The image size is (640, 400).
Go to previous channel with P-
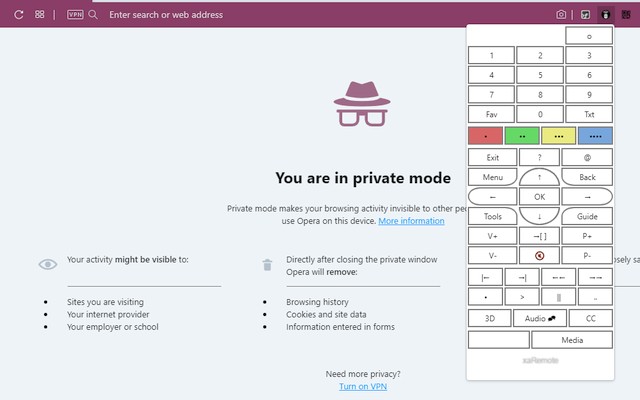click(x=587, y=255)
